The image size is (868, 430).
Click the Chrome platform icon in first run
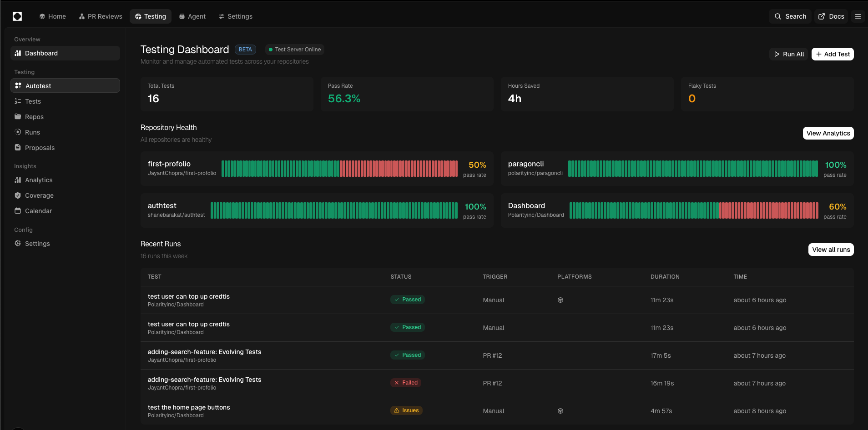click(x=560, y=300)
